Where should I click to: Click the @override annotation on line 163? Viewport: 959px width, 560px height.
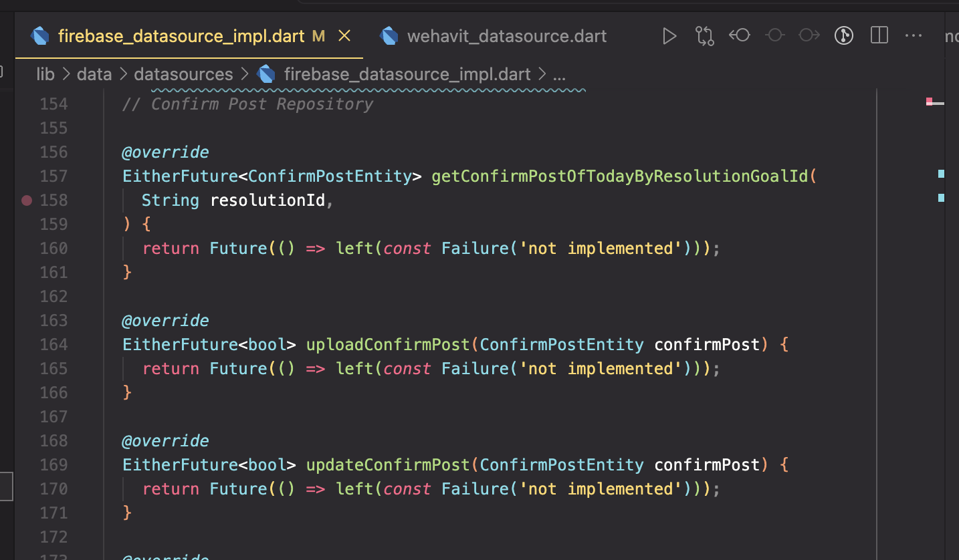click(x=165, y=321)
